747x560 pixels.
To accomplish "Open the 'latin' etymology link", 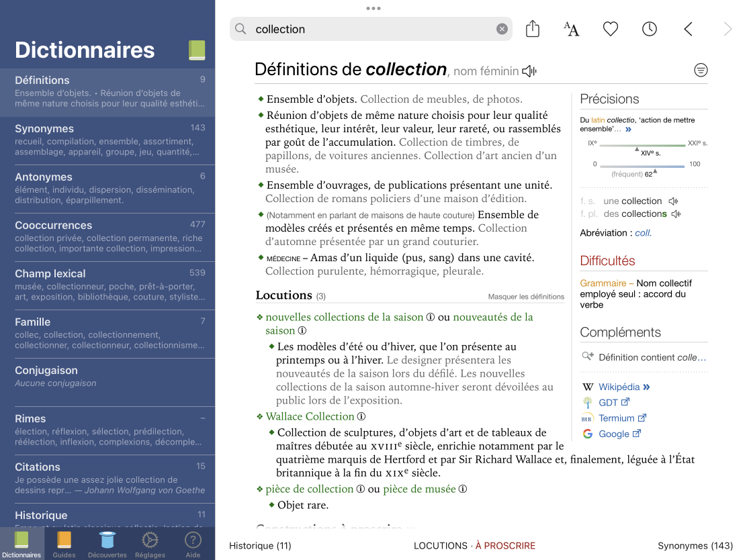I will coord(598,120).
